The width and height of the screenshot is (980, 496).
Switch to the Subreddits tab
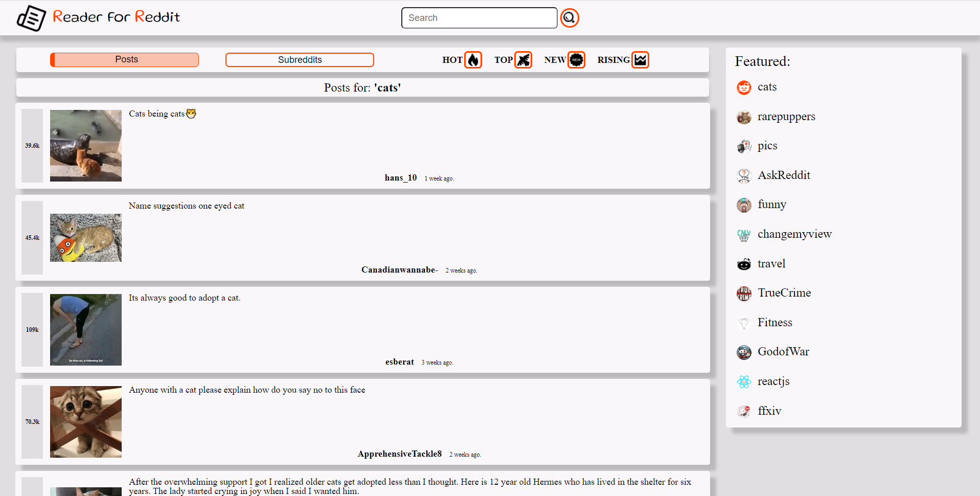300,60
